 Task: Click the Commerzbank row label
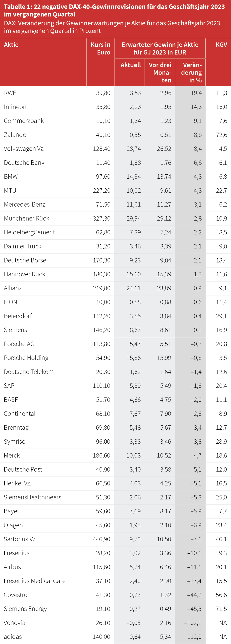(x=24, y=121)
